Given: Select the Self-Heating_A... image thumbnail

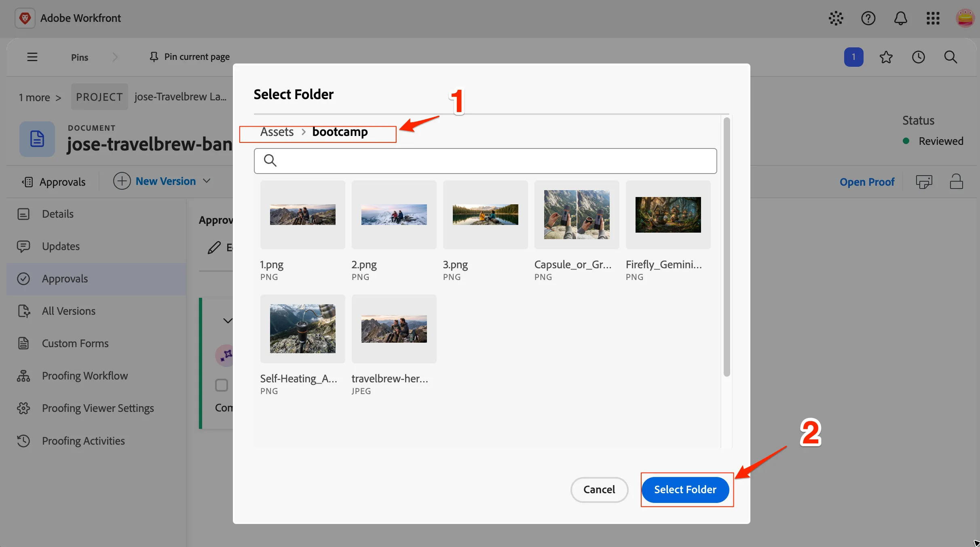Looking at the screenshot, I should (x=303, y=329).
